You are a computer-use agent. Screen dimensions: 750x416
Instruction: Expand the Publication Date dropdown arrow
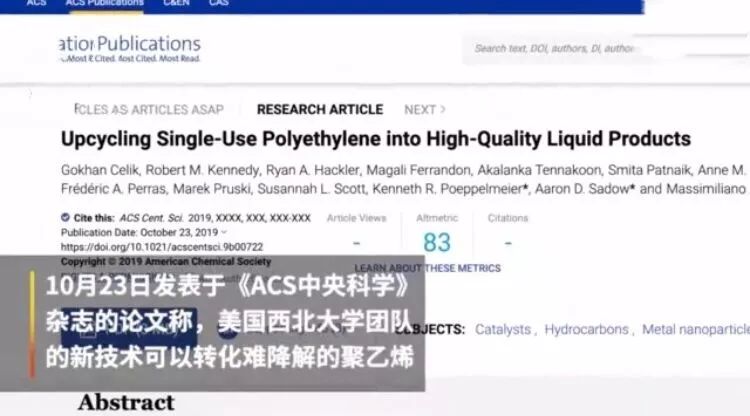(224, 232)
